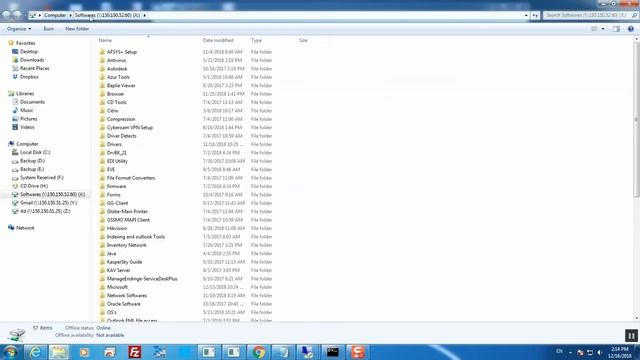Open the Organize dropdown menu
The height and width of the screenshot is (360, 640).
coord(19,29)
